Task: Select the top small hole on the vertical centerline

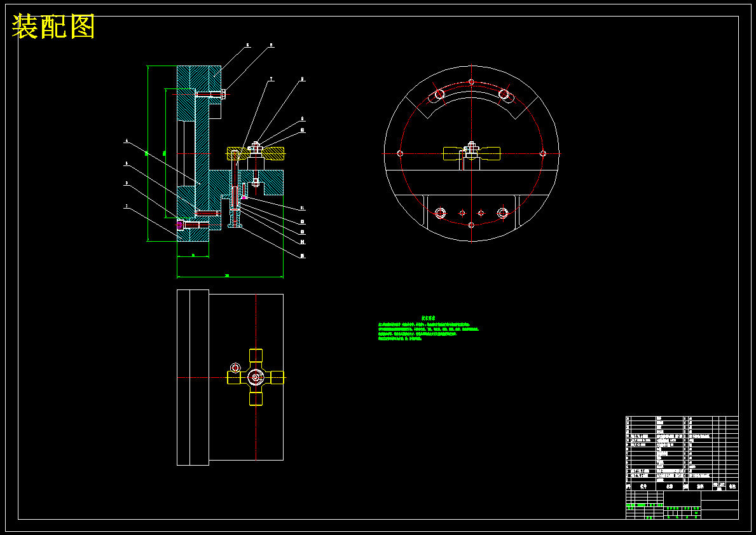Action: (472, 82)
